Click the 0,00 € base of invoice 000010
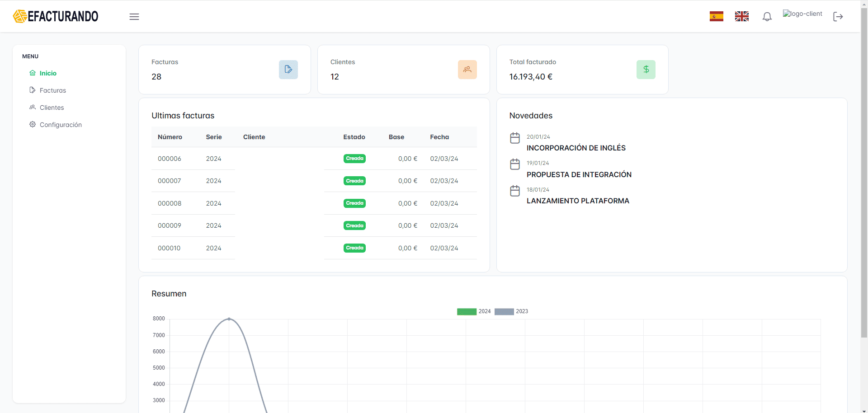Screen dimensions: 868x413 coord(408,248)
